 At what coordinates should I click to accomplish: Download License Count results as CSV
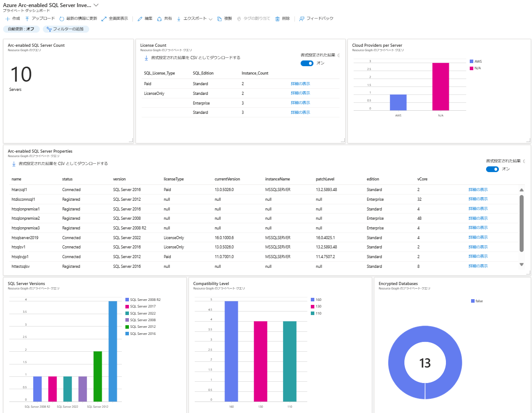coord(192,58)
